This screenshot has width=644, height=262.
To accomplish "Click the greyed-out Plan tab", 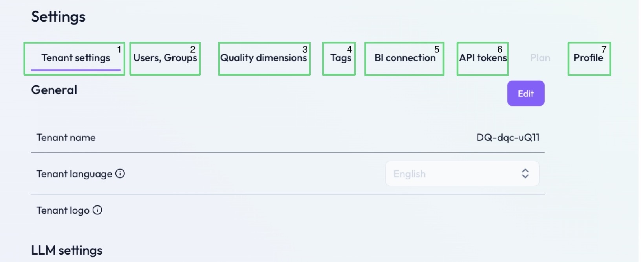I will (x=540, y=58).
